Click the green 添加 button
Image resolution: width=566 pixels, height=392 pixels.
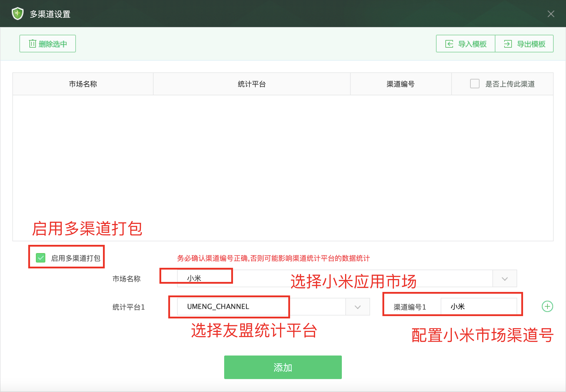pos(283,367)
